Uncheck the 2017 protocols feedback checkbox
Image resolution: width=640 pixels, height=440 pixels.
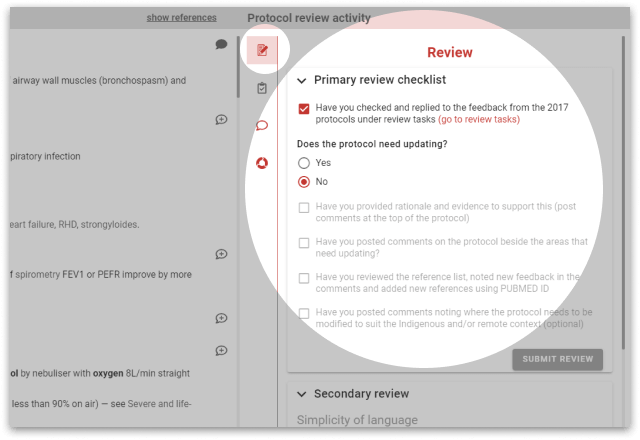[x=304, y=111]
